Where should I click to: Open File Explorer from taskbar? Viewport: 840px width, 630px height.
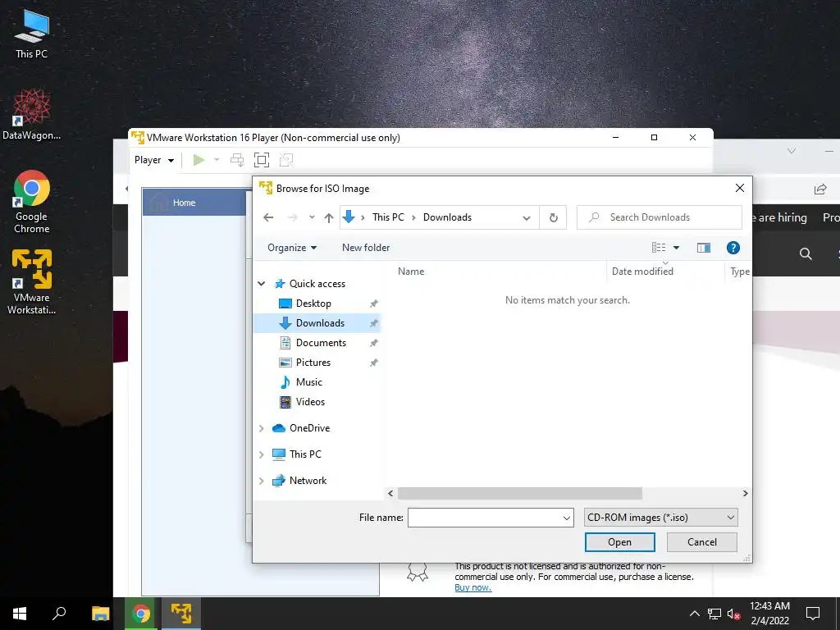(x=100, y=614)
